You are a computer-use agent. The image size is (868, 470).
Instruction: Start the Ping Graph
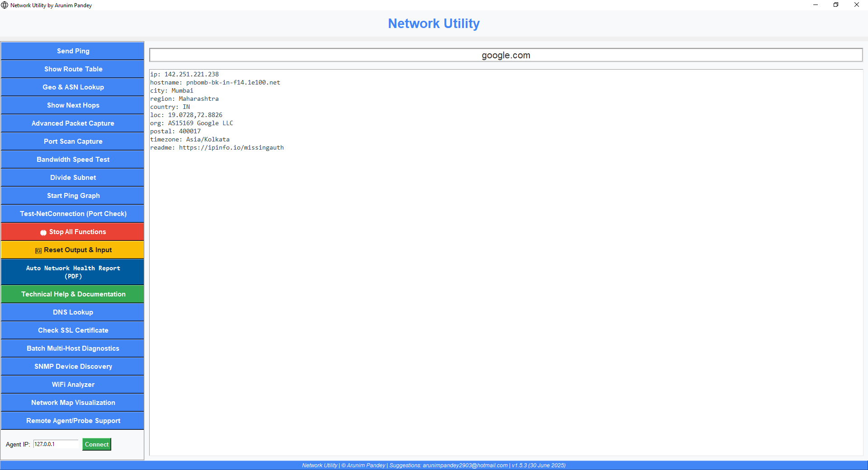pyautogui.click(x=72, y=195)
